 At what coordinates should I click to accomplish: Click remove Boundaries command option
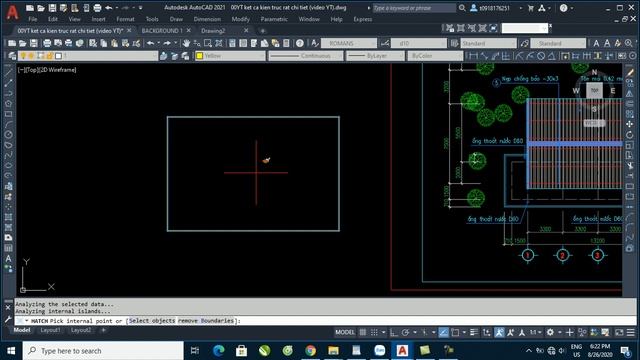pyautogui.click(x=206, y=321)
